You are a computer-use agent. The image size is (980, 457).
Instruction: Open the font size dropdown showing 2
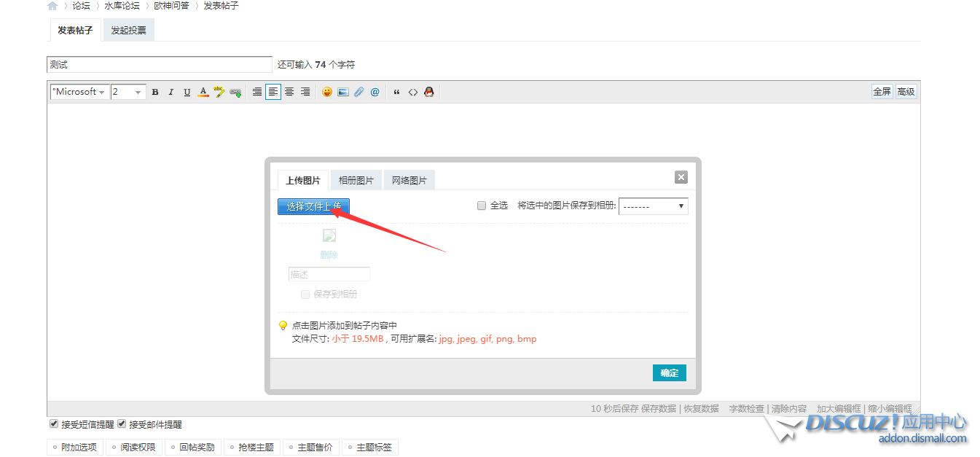[128, 92]
